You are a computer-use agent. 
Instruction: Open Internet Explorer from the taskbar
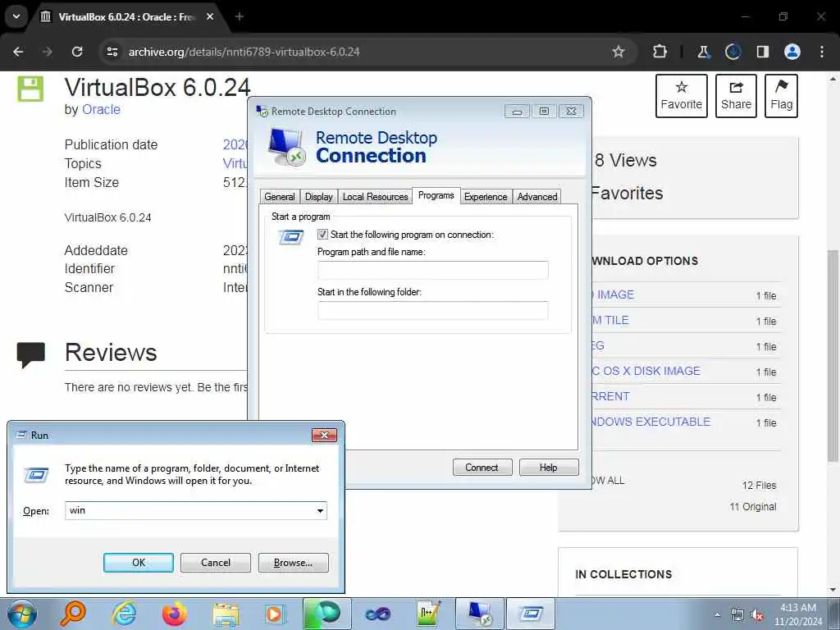point(124,614)
